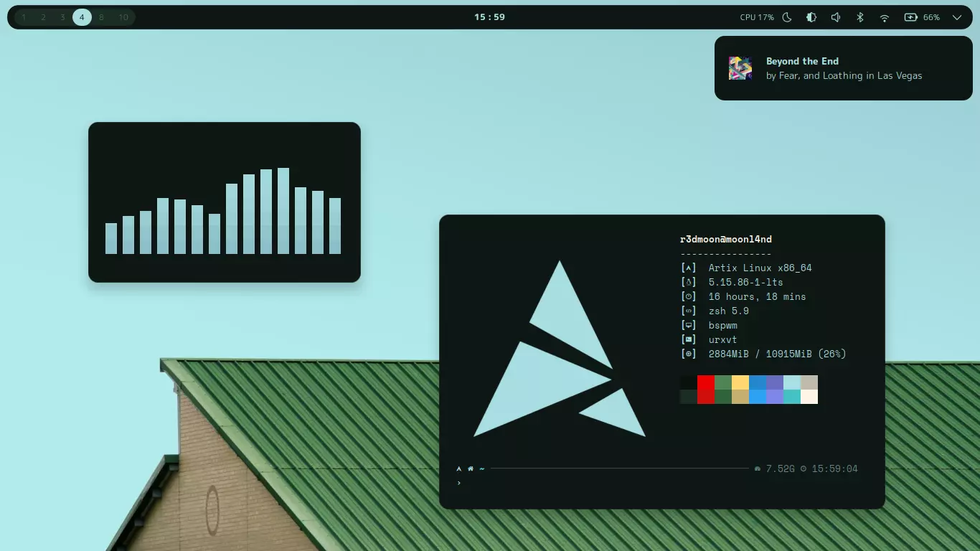Click the yellow swatch in the top row
Viewport: 980px width, 551px height.
pyautogui.click(x=740, y=382)
